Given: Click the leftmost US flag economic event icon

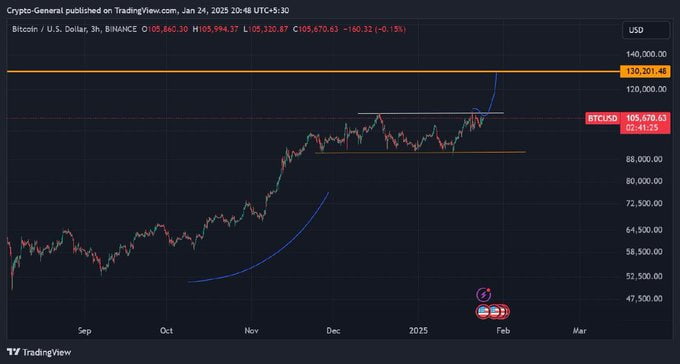Looking at the screenshot, I should pyautogui.click(x=483, y=311).
